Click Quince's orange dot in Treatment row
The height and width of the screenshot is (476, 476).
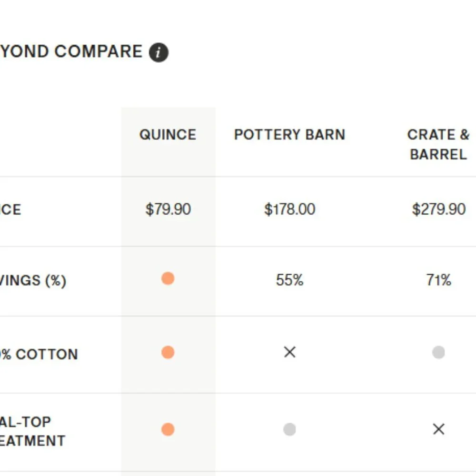click(168, 429)
